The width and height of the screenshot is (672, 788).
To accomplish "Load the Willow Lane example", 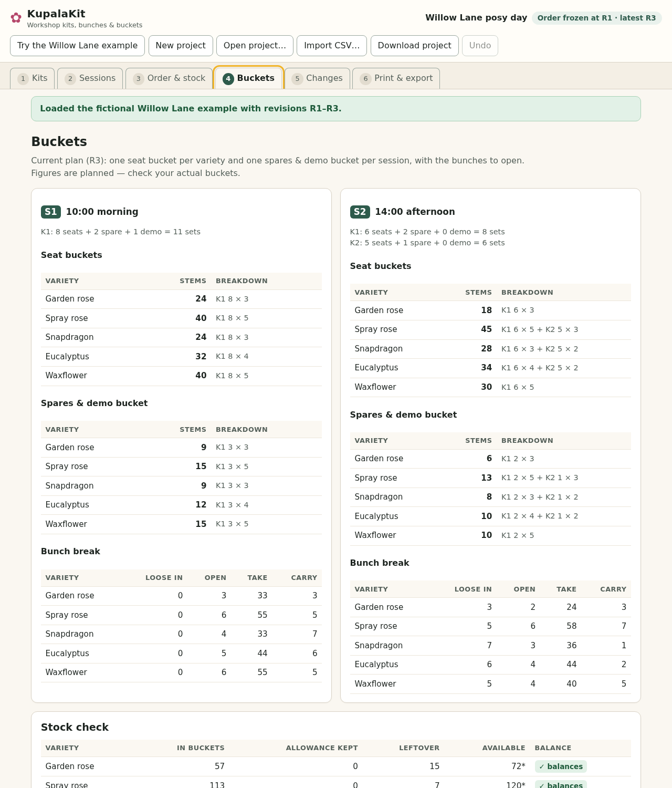I will 77,46.
